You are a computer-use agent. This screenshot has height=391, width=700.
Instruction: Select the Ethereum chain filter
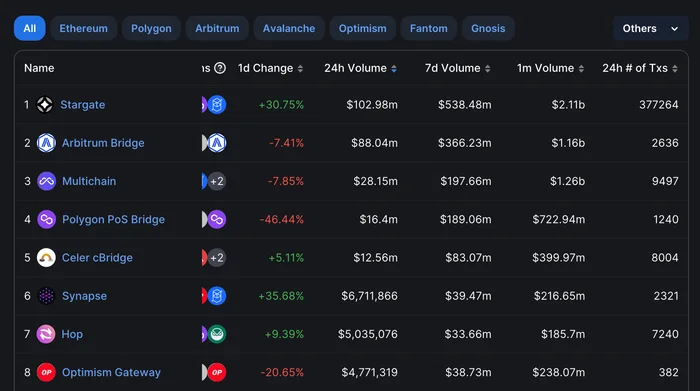coord(83,29)
